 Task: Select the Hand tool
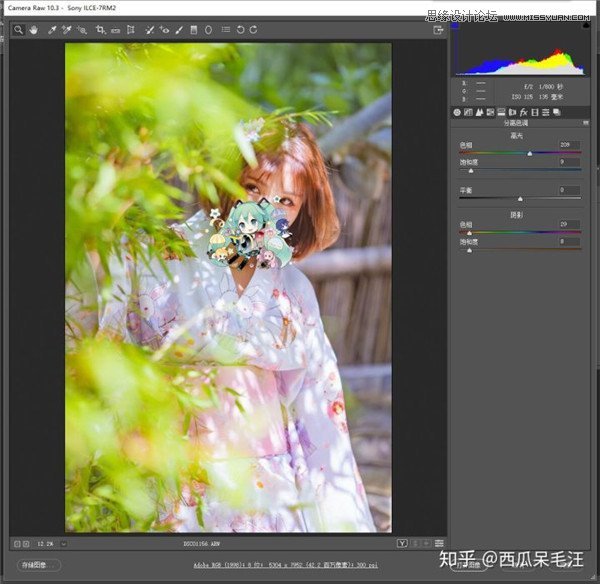click(x=33, y=30)
